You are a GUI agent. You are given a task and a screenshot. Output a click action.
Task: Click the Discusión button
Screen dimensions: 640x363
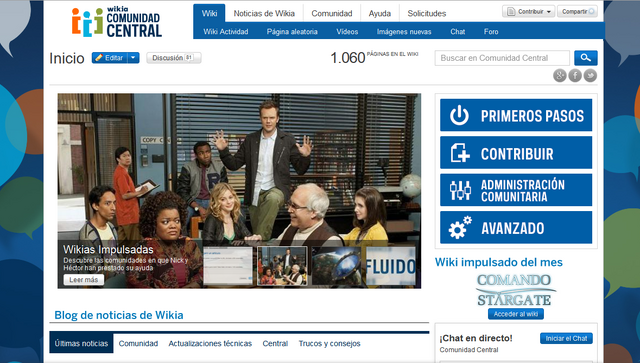coord(174,58)
